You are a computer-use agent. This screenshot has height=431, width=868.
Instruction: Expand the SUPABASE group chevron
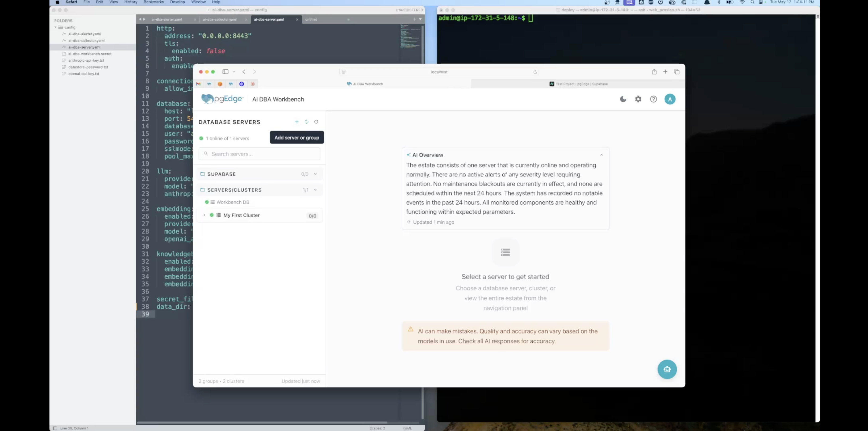coord(315,174)
